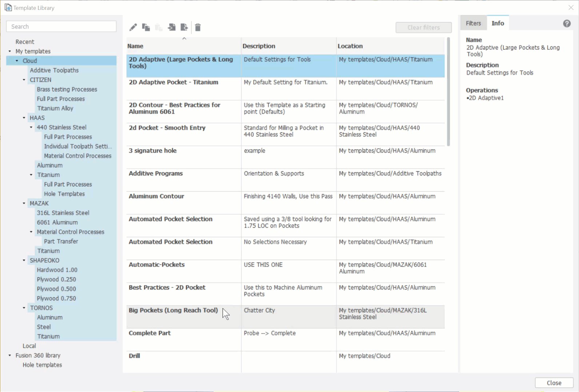Screen dimensions: 579x392
Task: Select Aluminum folder under HAAS
Action: [x=49, y=165]
